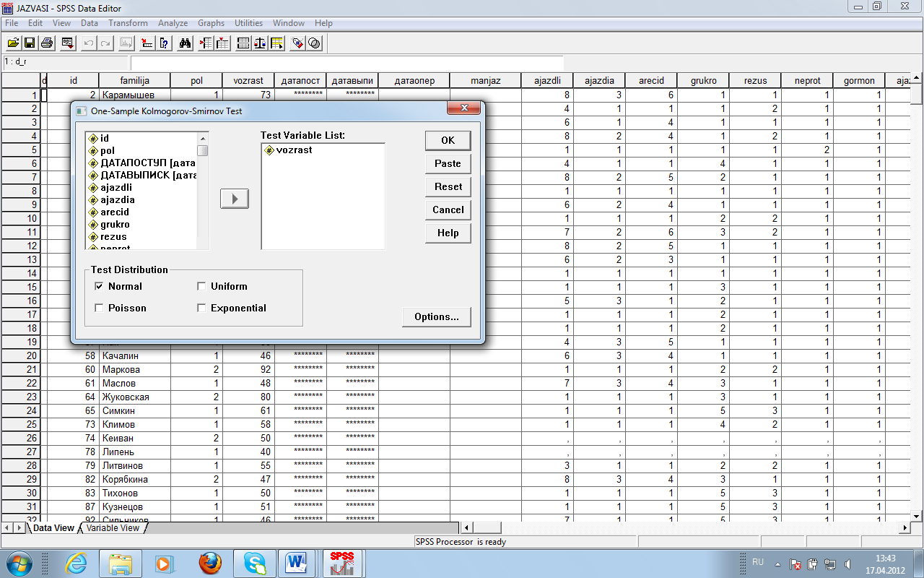Click the data grid scroll-right arrow

905,528
